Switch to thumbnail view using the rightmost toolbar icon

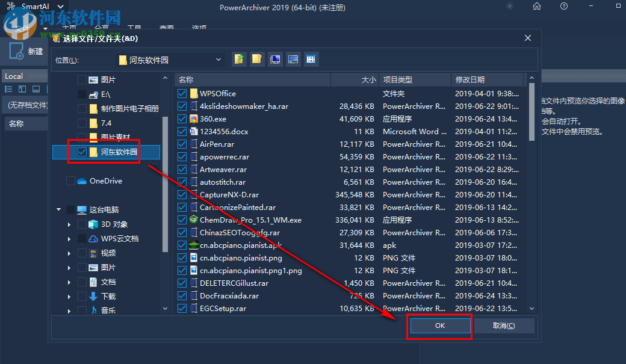[x=311, y=59]
